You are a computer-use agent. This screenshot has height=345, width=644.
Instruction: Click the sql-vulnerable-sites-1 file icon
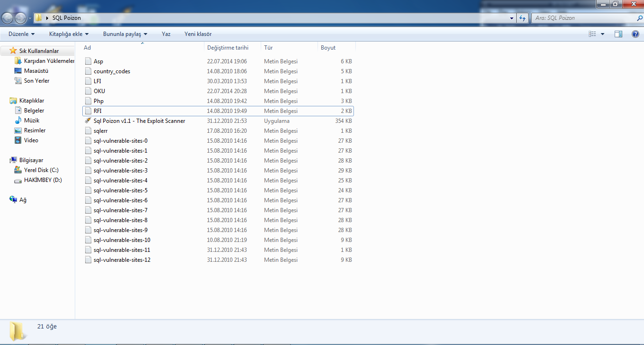88,151
